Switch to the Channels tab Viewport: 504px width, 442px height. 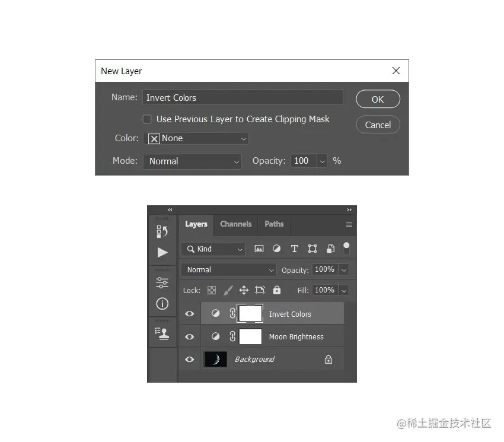[x=235, y=224]
